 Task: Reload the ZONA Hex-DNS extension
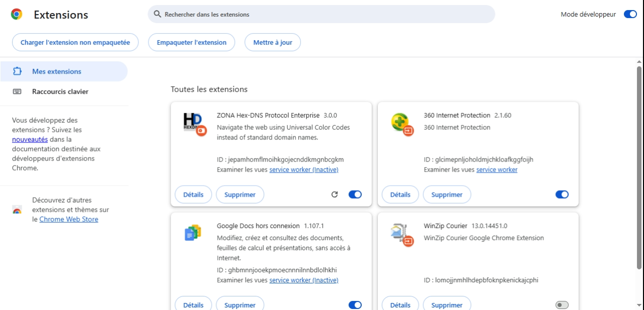click(x=335, y=194)
